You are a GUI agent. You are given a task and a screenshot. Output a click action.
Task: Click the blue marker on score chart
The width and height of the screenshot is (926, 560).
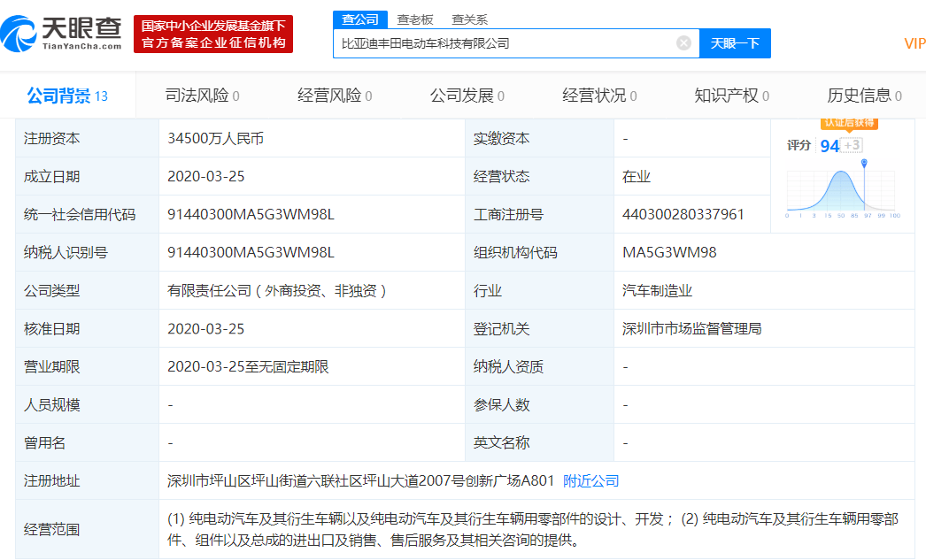point(864,163)
